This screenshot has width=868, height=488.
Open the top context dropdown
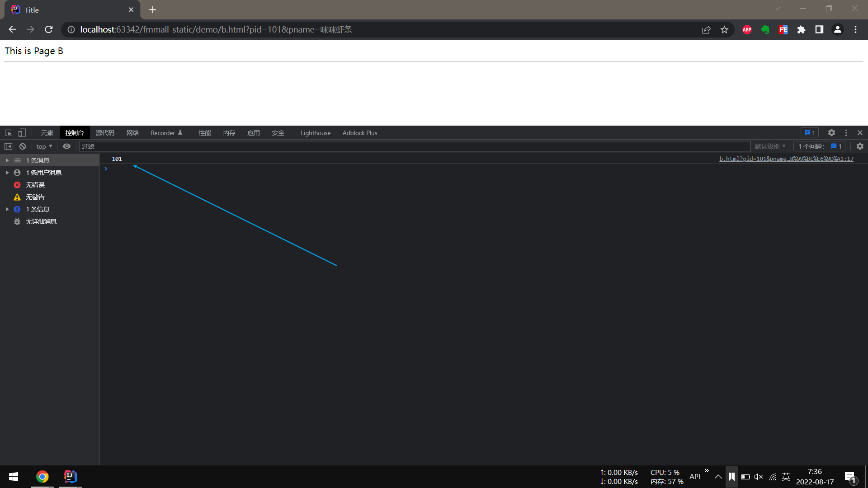pos(44,146)
